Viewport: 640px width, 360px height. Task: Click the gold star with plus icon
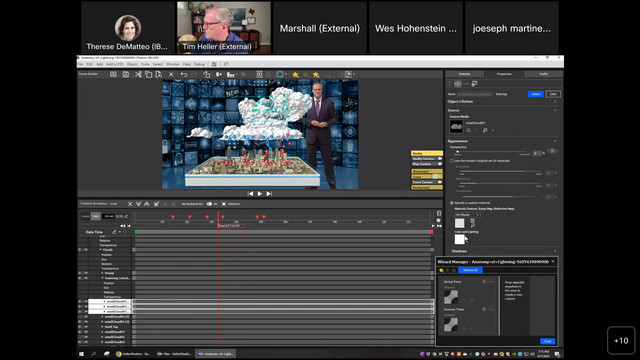point(316,74)
